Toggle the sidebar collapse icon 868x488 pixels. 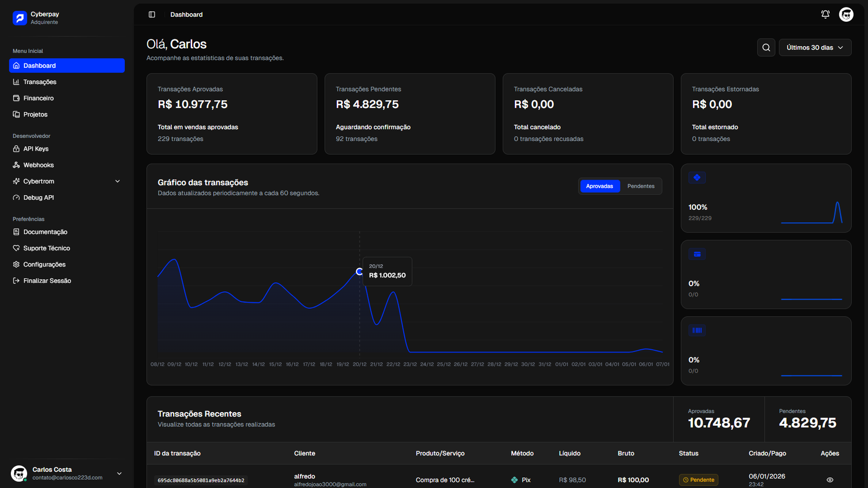[152, 15]
